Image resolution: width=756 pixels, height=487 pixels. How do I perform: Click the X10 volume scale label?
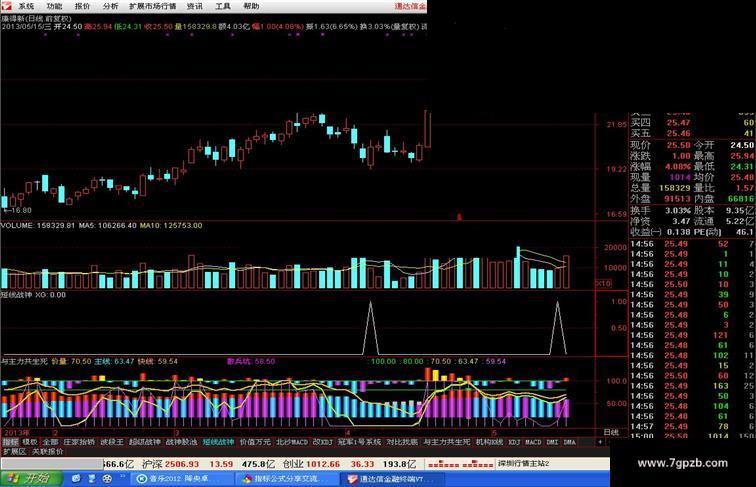click(x=603, y=283)
